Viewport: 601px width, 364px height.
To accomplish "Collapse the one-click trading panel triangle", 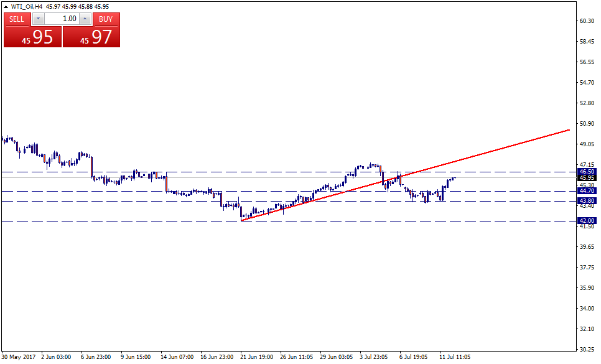I will tap(6, 6).
